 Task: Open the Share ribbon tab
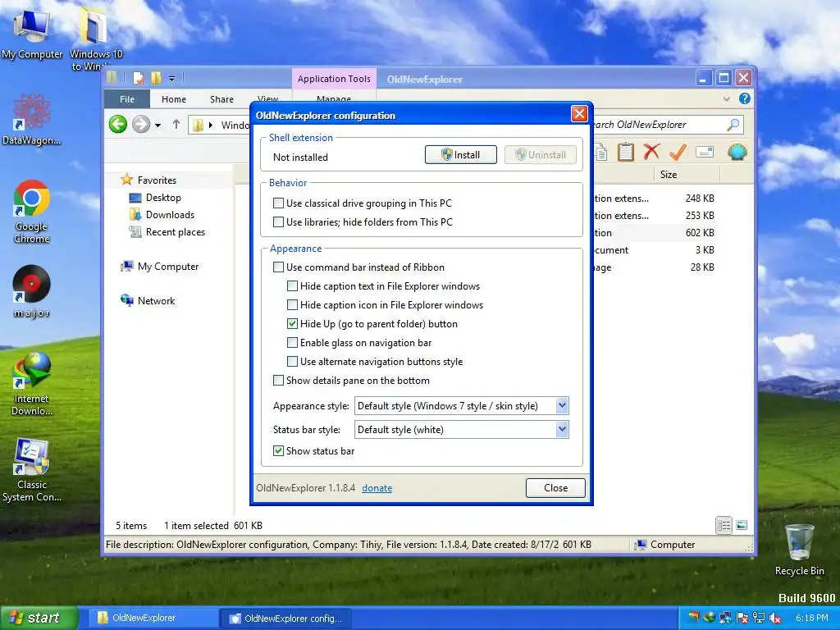point(221,99)
